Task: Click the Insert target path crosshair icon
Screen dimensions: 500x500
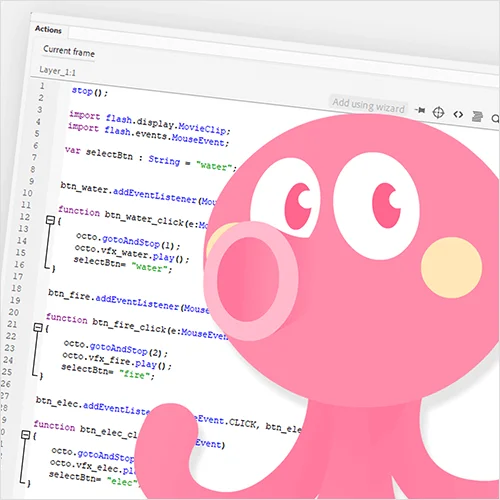Action: [x=438, y=113]
